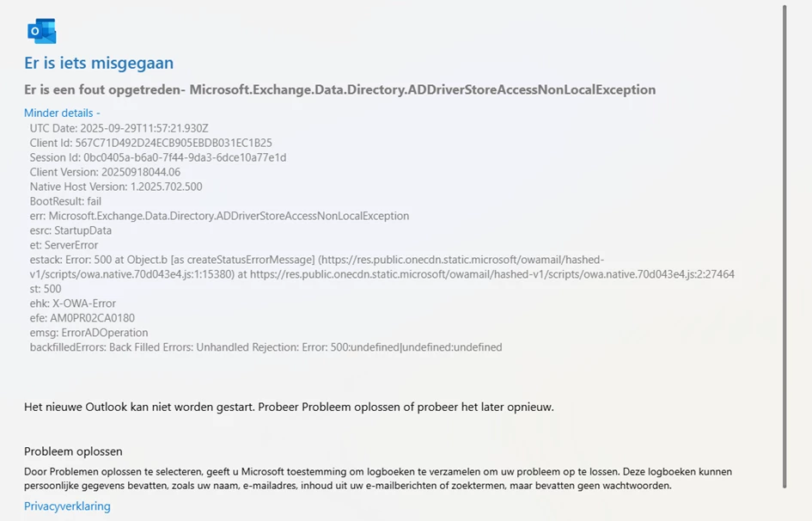812x521 pixels.
Task: Click the Outlook logo icon
Action: click(x=41, y=31)
